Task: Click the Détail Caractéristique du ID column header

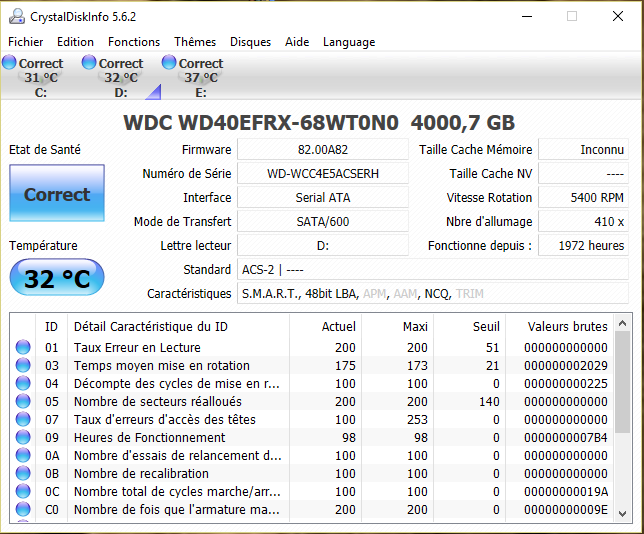Action: 178,327
